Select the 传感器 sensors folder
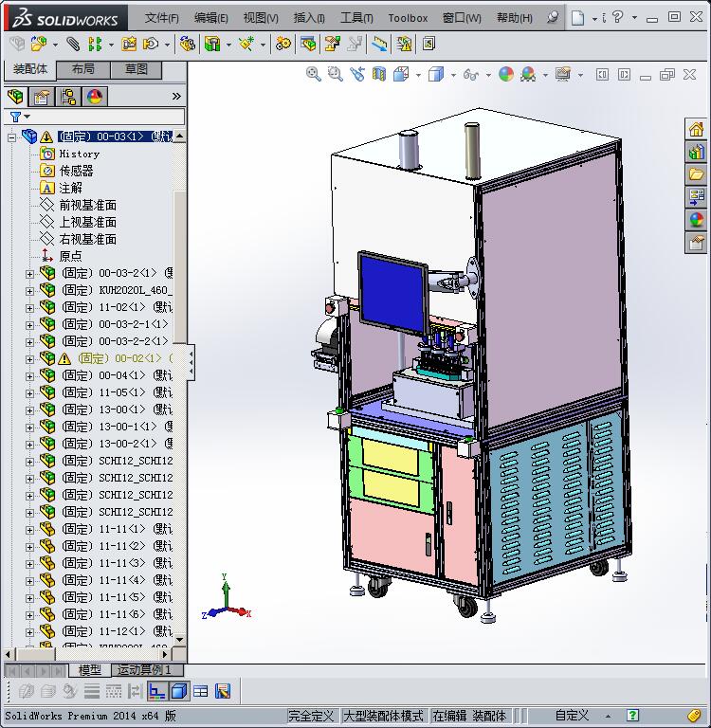 [x=76, y=171]
